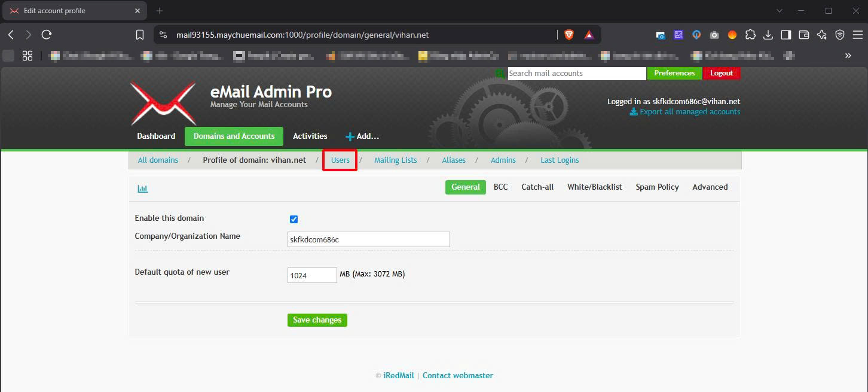Open the iRedMail footer link
868x392 pixels.
[399, 376]
